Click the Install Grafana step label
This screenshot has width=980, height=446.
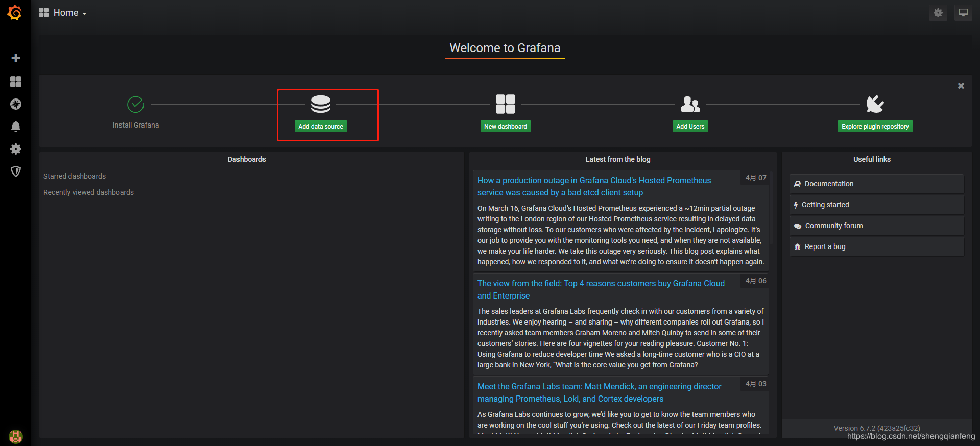point(136,125)
